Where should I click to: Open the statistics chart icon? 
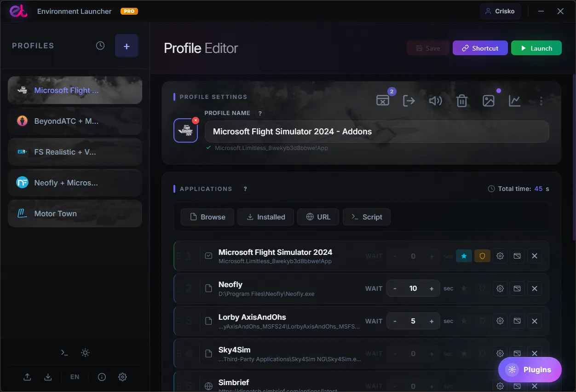coord(514,100)
